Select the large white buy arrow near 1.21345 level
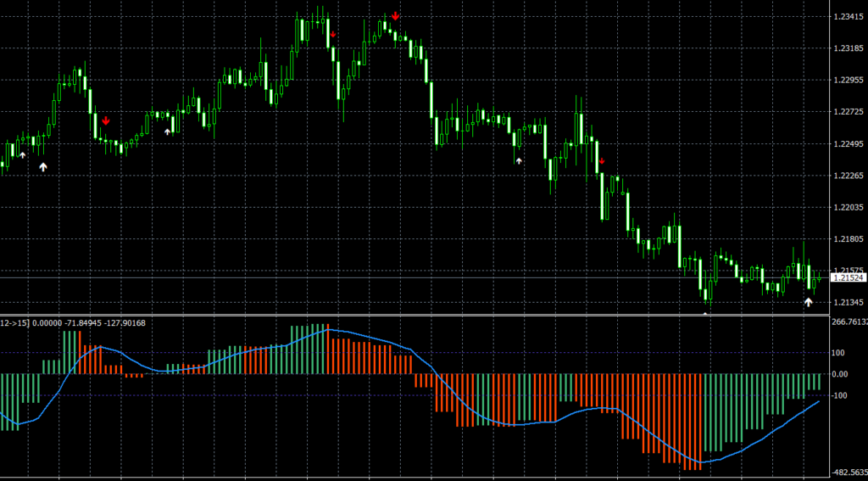The image size is (868, 481). click(808, 303)
